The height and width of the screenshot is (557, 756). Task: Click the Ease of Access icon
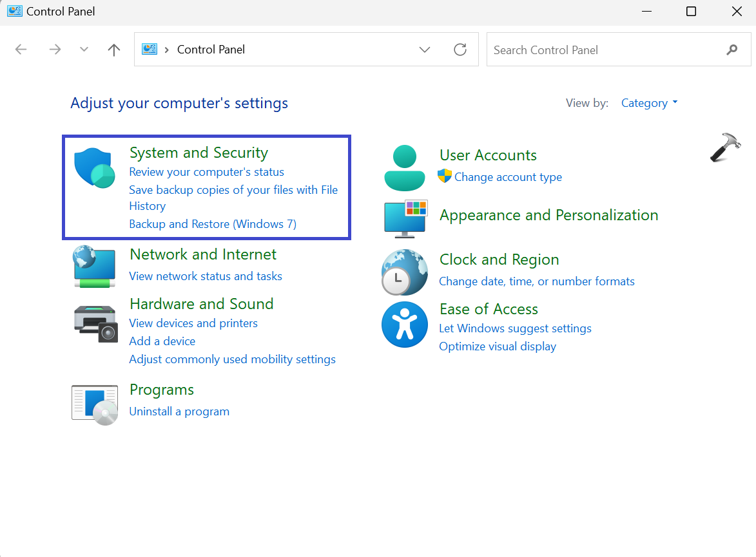pos(404,325)
